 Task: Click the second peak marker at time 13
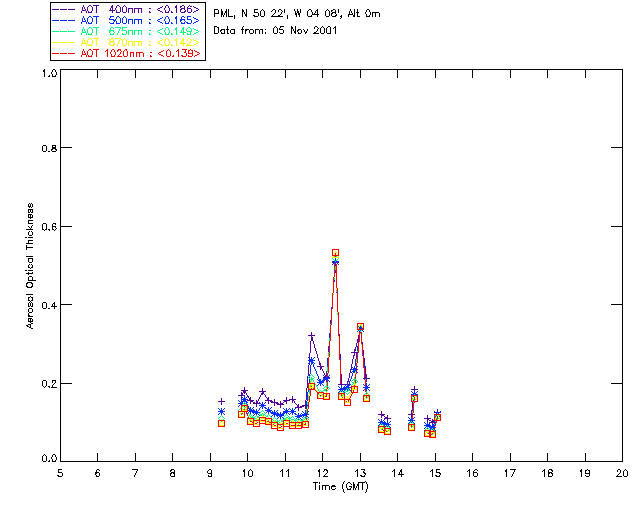360,327
